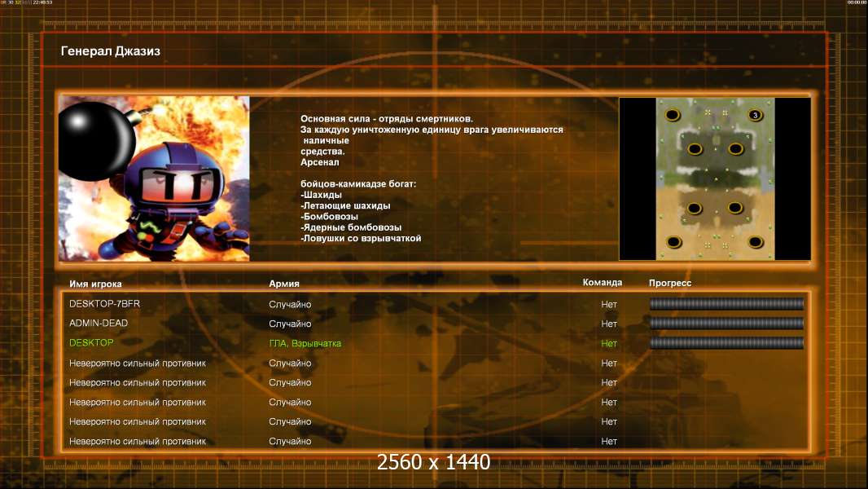This screenshot has width=868, height=489.
Task: Select player name DESKTOP-7BFR
Action: coord(104,303)
